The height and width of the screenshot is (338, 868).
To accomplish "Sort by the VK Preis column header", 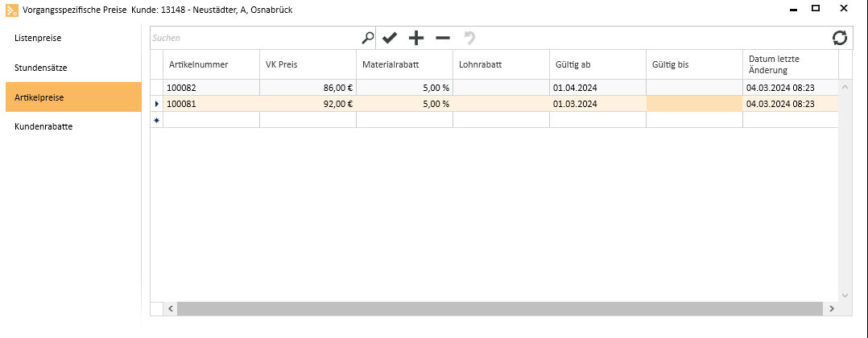I will 308,64.
